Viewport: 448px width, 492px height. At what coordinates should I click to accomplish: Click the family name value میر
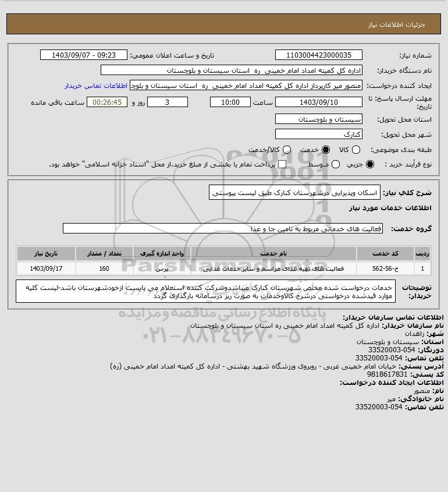click(391, 399)
